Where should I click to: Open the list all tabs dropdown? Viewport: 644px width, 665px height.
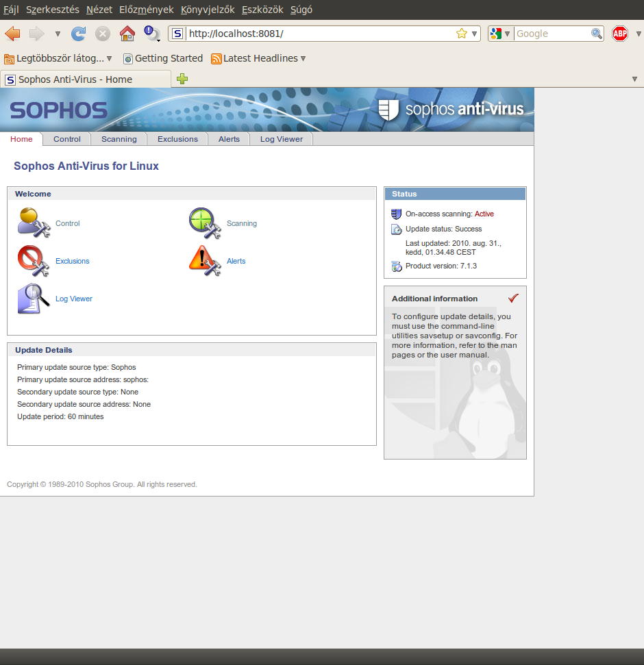[634, 79]
